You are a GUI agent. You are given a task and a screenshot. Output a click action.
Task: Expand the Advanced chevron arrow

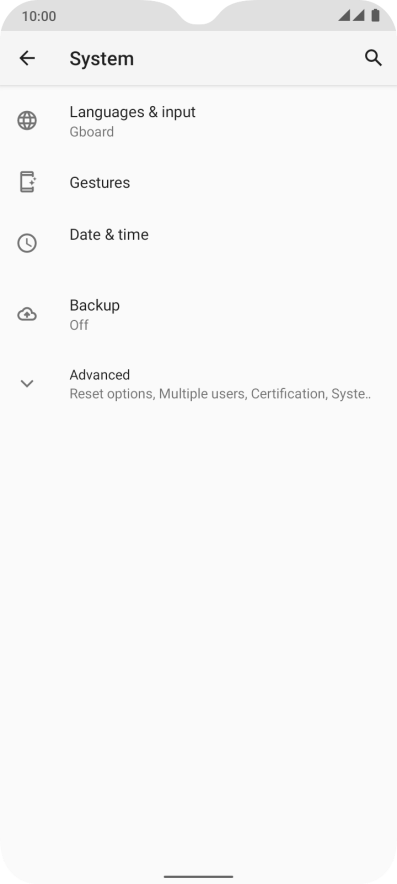(27, 384)
